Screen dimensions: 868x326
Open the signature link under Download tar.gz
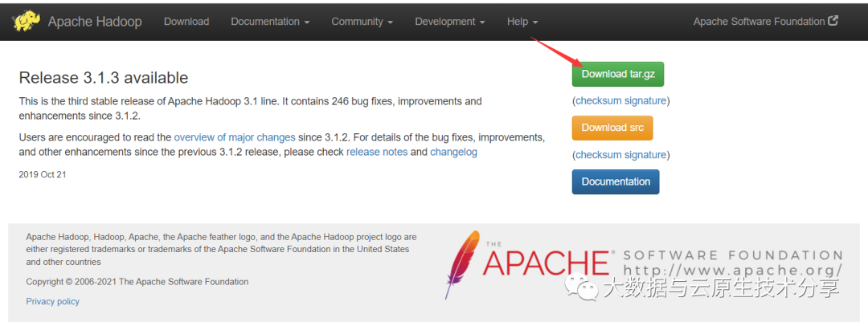(645, 100)
